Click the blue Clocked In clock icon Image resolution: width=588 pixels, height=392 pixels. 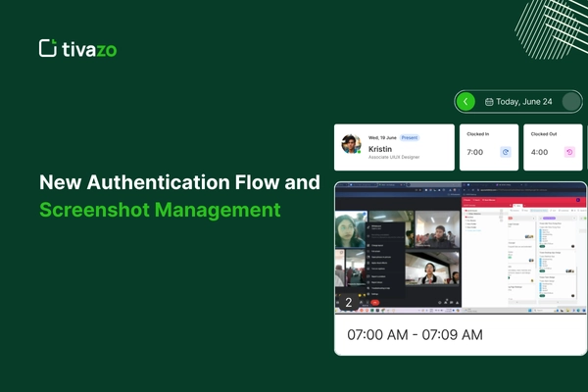pyautogui.click(x=506, y=152)
